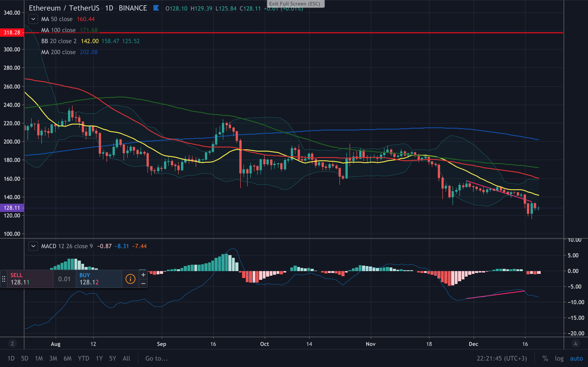Toggle log scale mode
This screenshot has width=588, height=367.
(559, 358)
